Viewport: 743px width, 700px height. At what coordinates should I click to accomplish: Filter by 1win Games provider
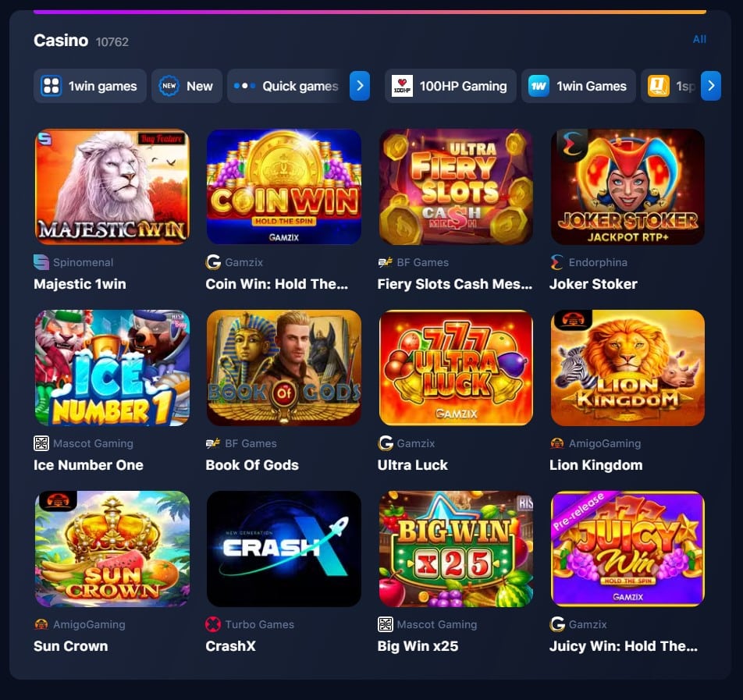[x=578, y=86]
